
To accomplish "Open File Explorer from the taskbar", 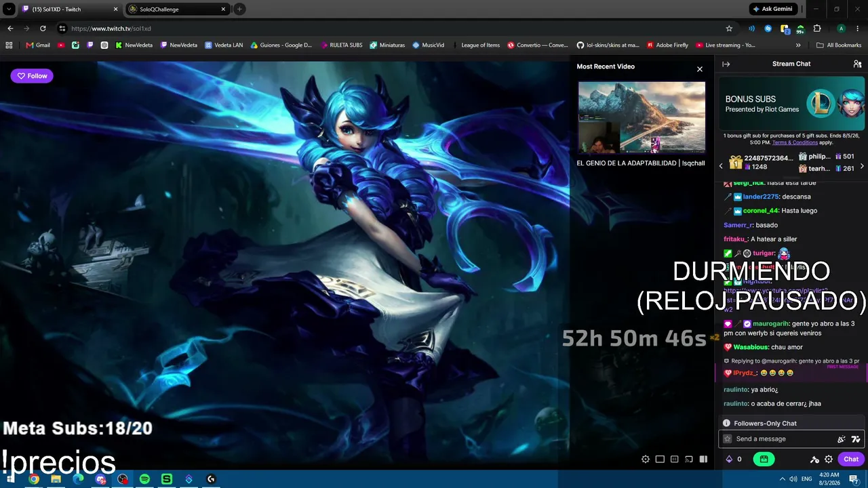I will pos(56,479).
